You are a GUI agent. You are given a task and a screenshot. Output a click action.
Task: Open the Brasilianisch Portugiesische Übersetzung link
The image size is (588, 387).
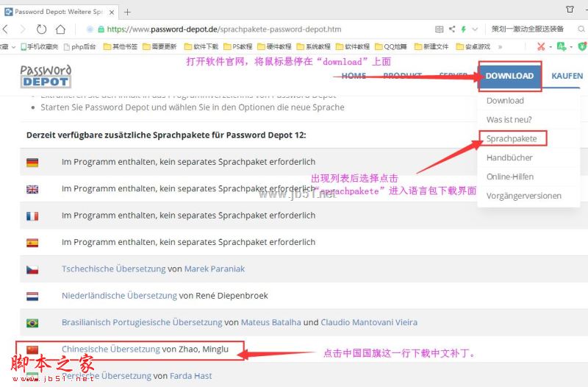pyautogui.click(x=142, y=322)
